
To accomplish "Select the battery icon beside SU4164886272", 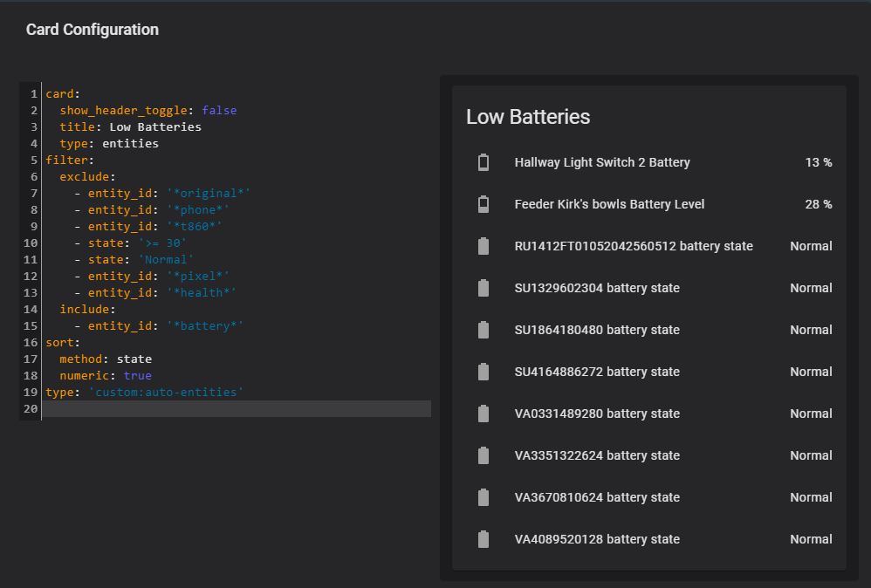I will click(x=482, y=371).
